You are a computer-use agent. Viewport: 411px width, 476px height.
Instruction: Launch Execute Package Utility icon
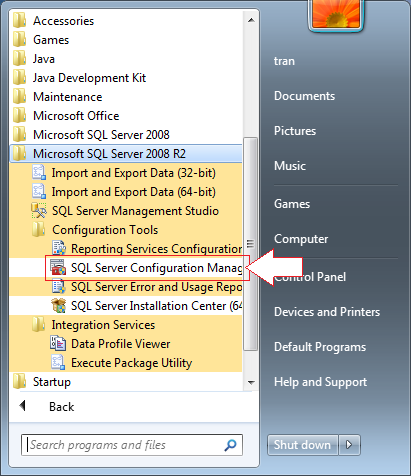pyautogui.click(x=58, y=363)
